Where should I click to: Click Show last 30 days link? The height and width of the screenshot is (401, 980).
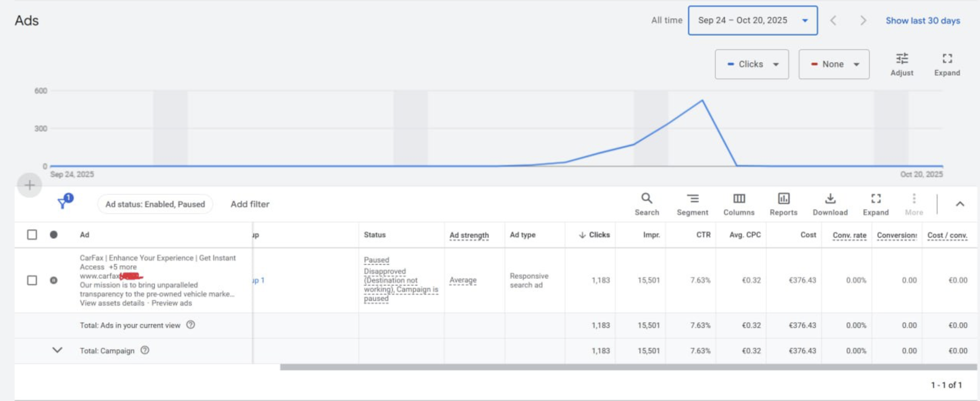(923, 20)
